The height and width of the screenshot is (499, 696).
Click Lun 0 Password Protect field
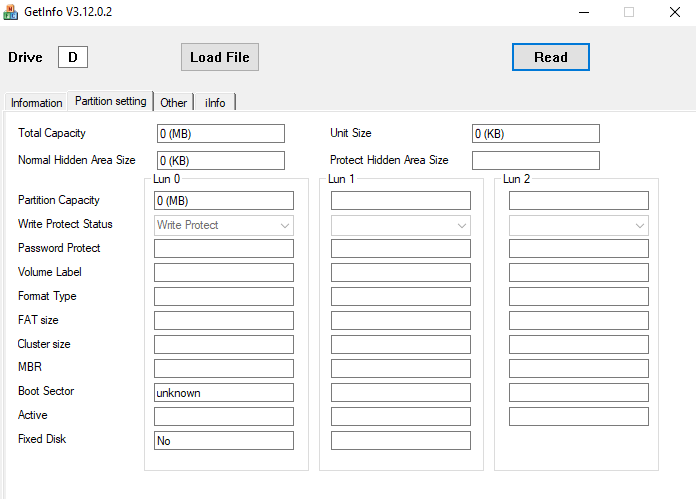coord(224,249)
